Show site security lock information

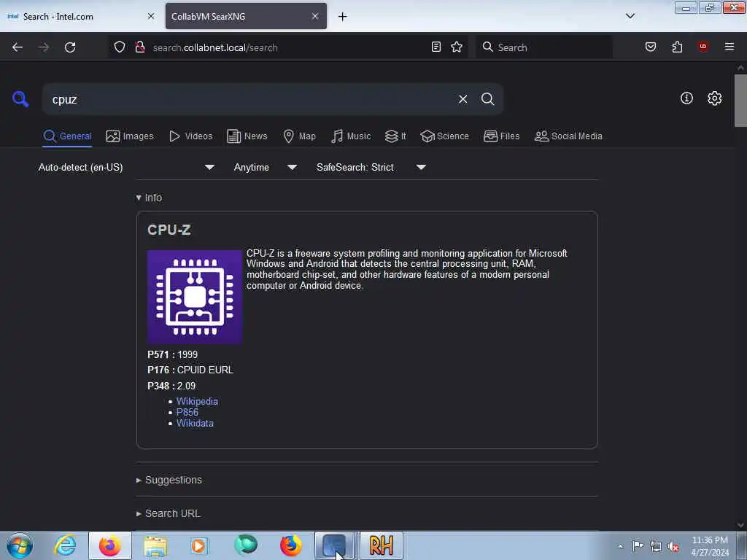139,47
